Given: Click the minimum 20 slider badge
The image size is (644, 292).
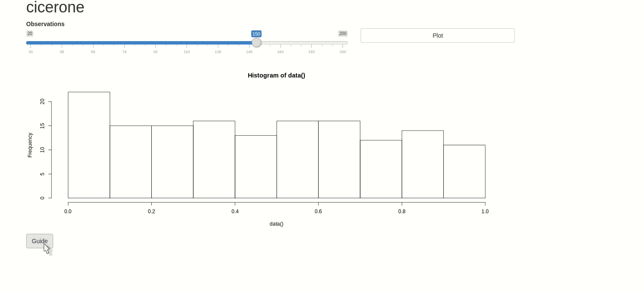Looking at the screenshot, I should point(30,33).
